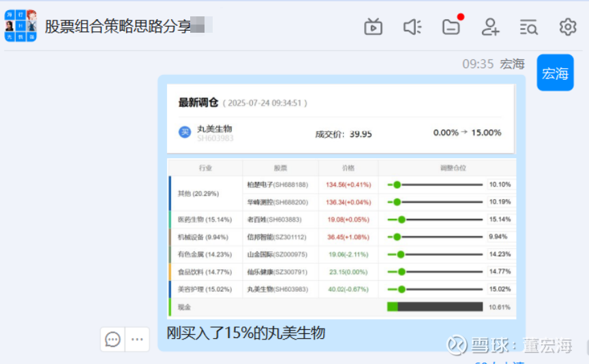Click the 丸美生物(SH603983) table row name
Screen dimensions: 589x364
click(x=277, y=289)
